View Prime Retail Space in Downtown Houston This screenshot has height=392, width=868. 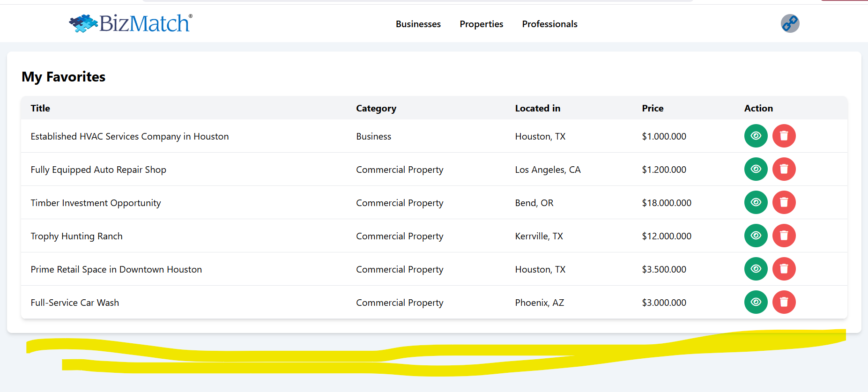(756, 269)
